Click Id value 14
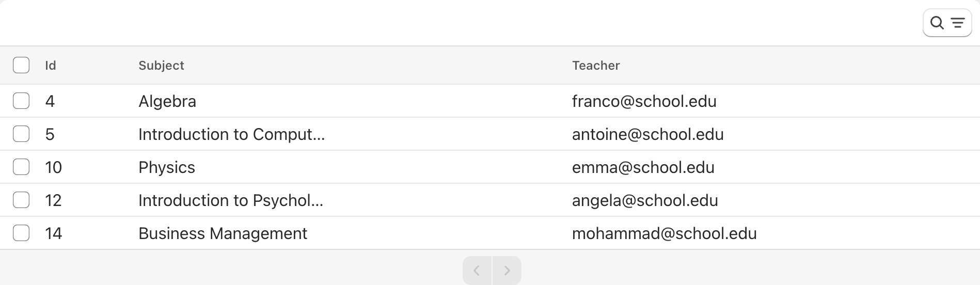The image size is (980, 285). click(x=54, y=233)
